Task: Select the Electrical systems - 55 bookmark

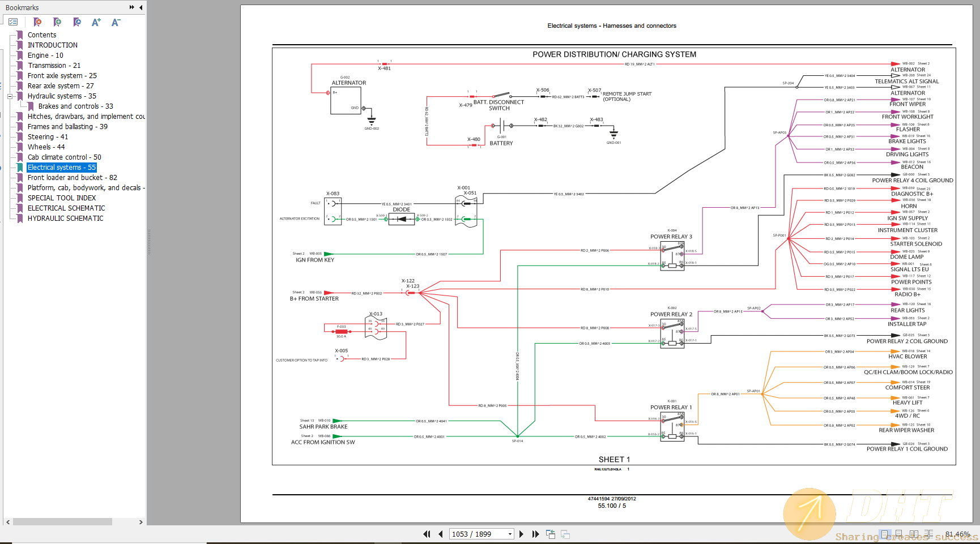Action: (62, 167)
